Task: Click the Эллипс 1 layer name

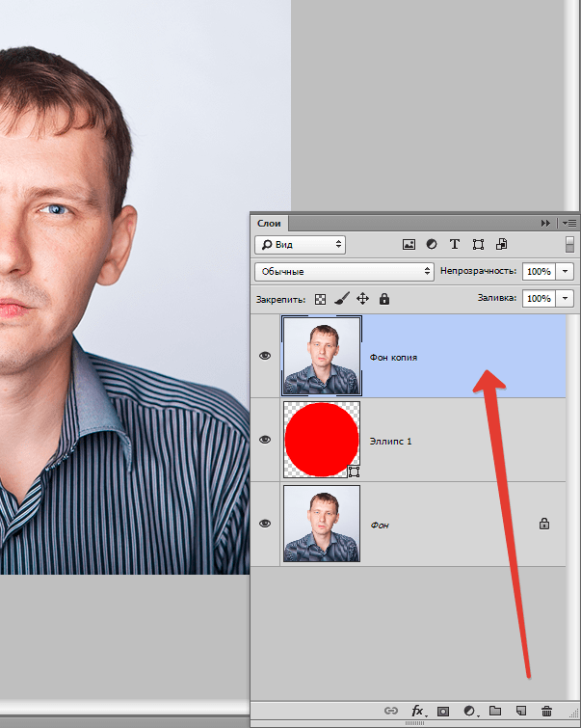Action: [391, 441]
